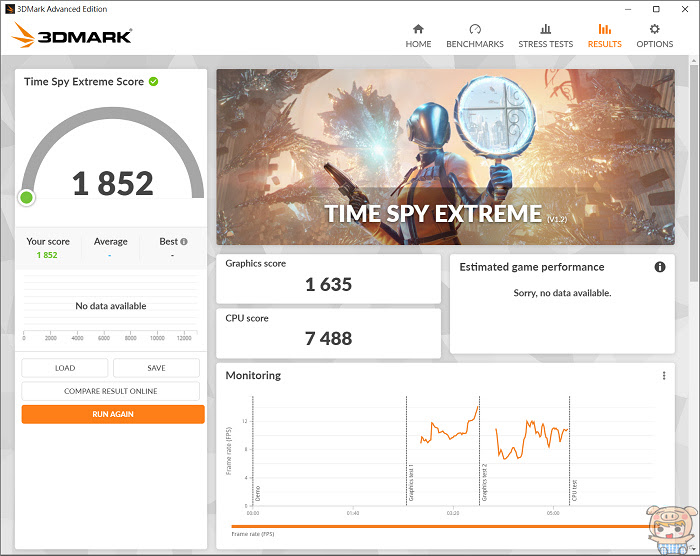Maximize the 3DMark window
Screen dimensions: 700x556
pyautogui.click(x=656, y=9)
